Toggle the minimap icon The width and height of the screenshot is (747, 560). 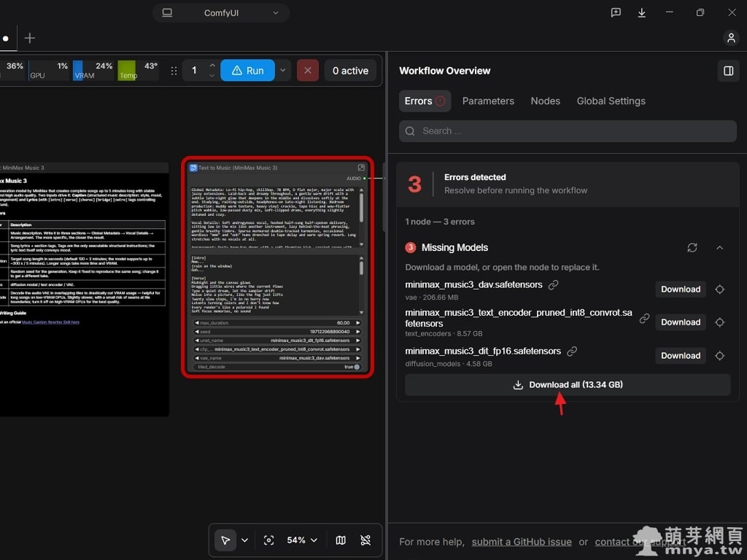(341, 540)
